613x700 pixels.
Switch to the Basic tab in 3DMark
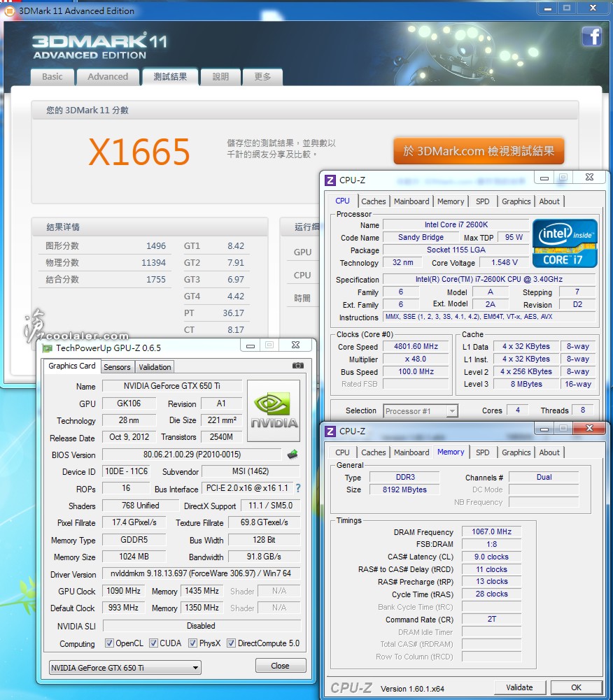[x=52, y=77]
